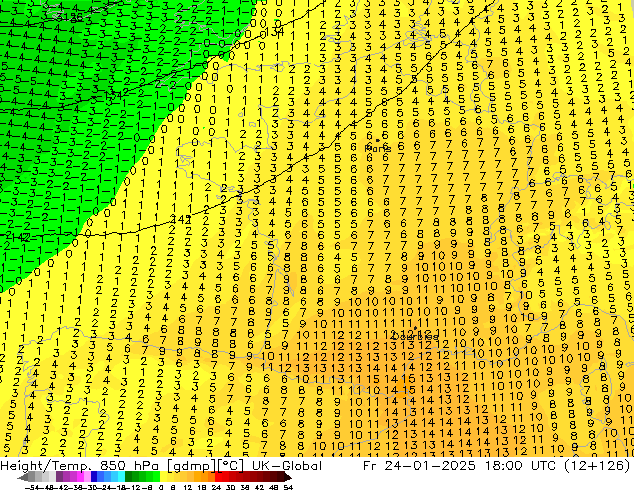Pick the magenta legend swatch

(80, 477)
